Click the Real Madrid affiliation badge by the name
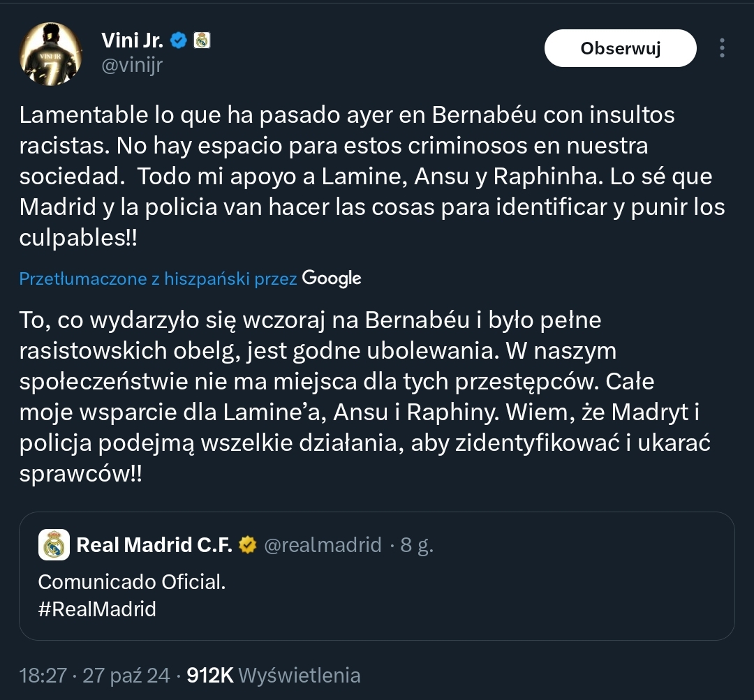Viewport: 754px width, 700px height. point(202,40)
